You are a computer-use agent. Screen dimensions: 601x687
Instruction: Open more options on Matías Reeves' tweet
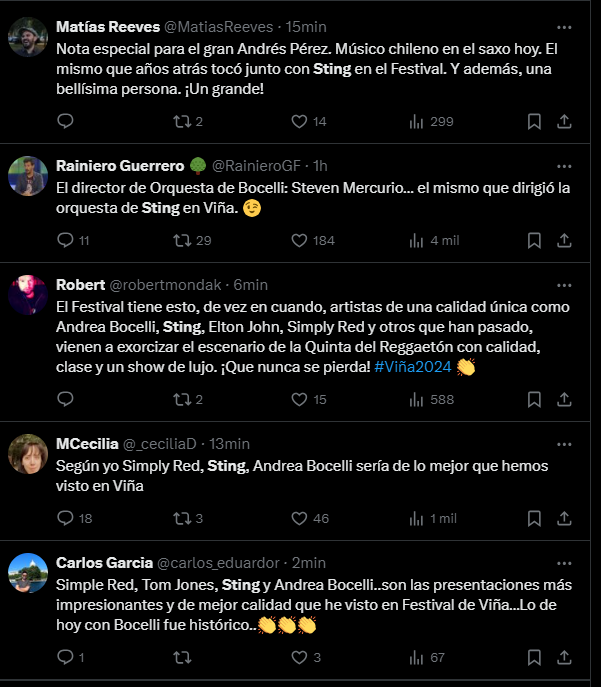point(564,27)
